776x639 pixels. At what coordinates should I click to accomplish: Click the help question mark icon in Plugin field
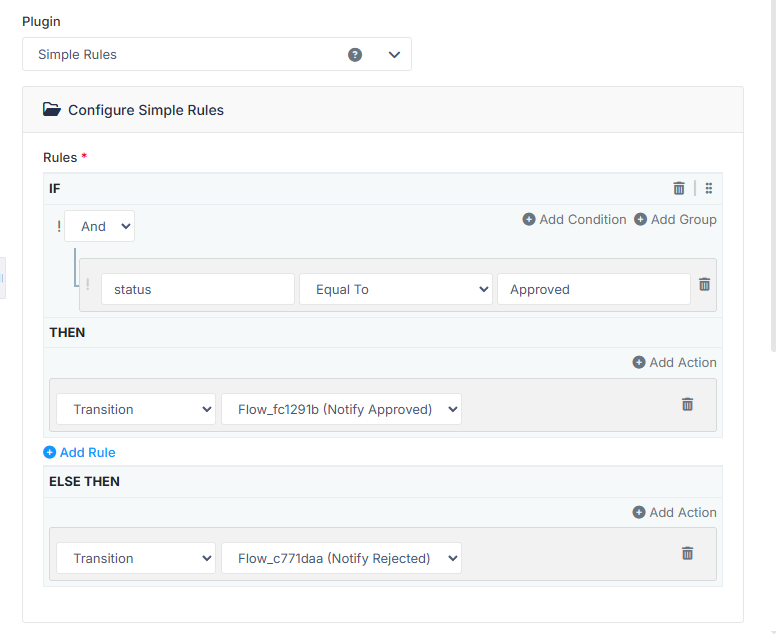[355, 54]
